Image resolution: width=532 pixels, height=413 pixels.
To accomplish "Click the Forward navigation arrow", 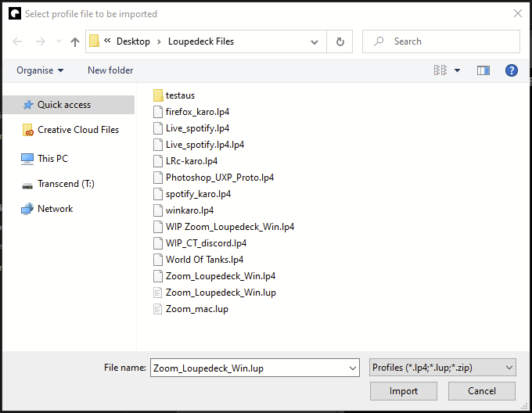I will click(41, 41).
